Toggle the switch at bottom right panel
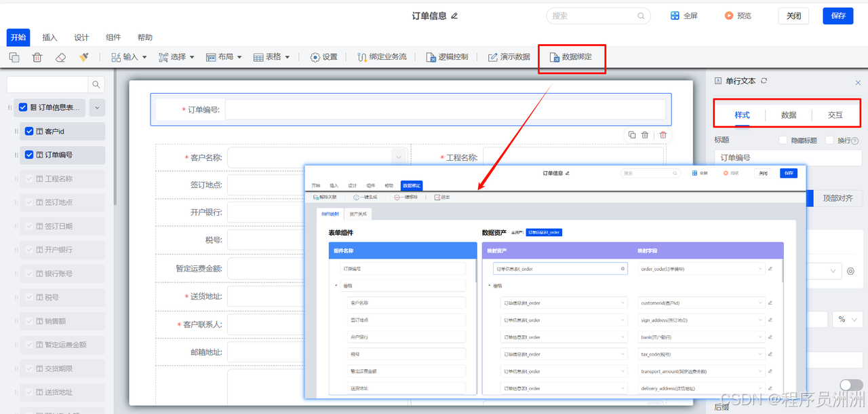This screenshot has height=414, width=868. (852, 383)
